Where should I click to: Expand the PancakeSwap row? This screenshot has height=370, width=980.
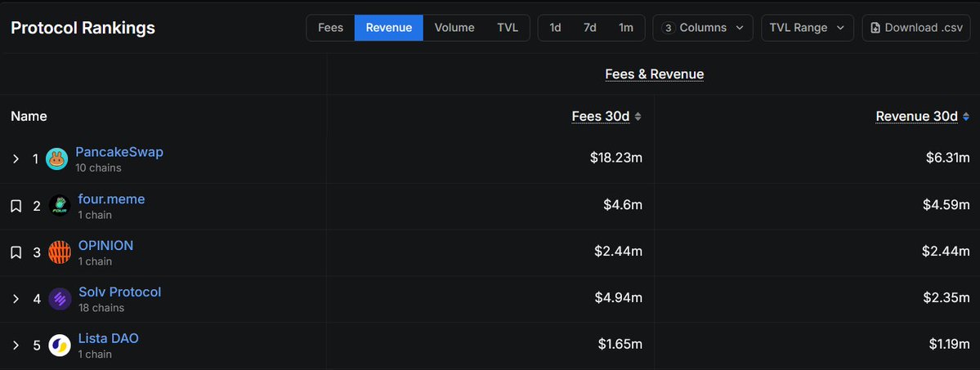[x=16, y=158]
